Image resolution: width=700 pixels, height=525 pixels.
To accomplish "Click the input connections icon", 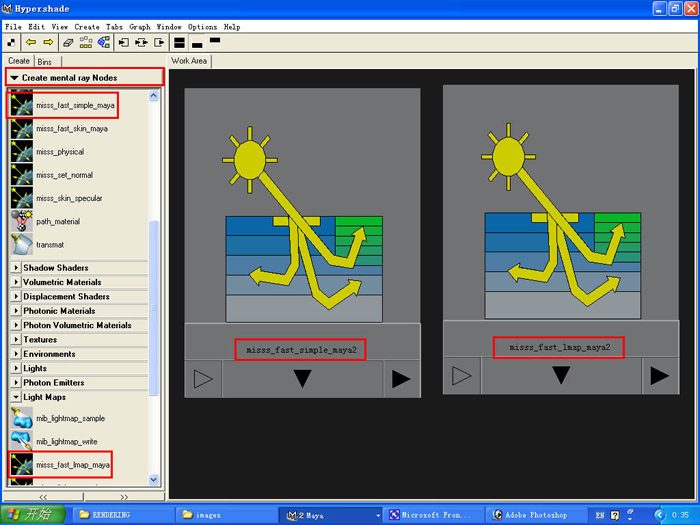I will [124, 42].
